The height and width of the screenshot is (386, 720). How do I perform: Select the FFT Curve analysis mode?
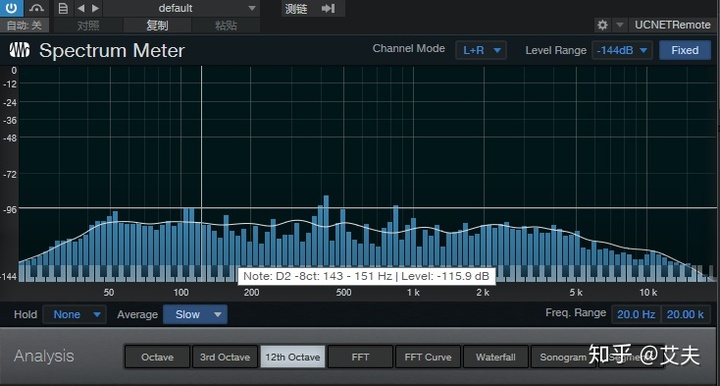428,357
